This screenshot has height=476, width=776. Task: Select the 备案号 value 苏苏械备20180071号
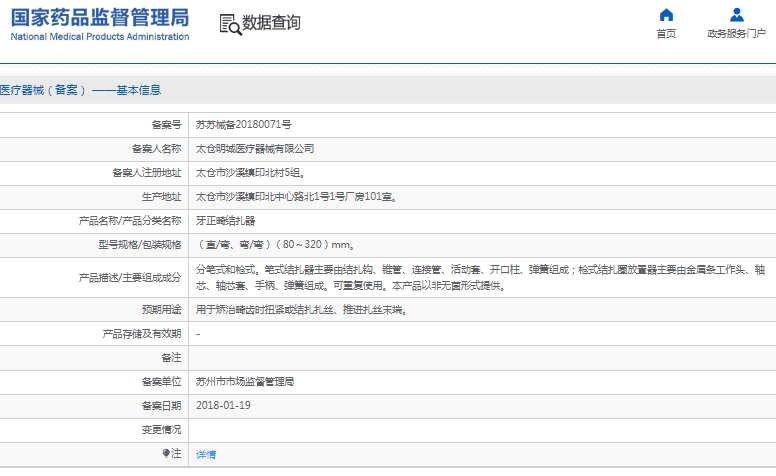tap(243, 125)
